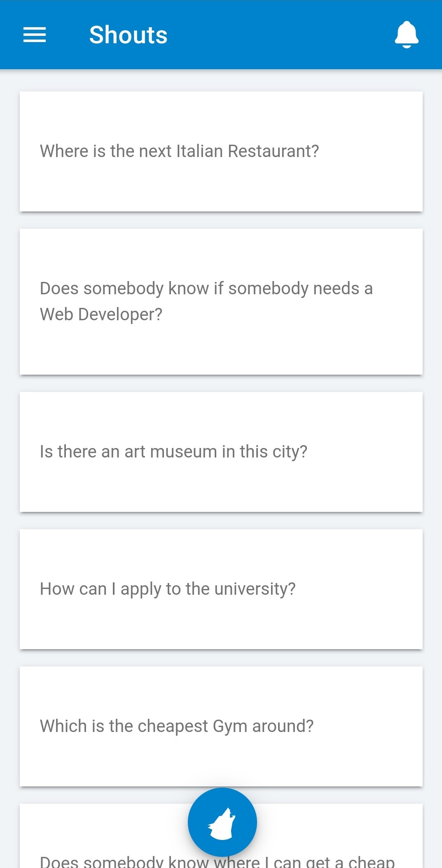This screenshot has height=868, width=442.
Task: Click the text 'Web Developer?'
Action: click(x=101, y=314)
